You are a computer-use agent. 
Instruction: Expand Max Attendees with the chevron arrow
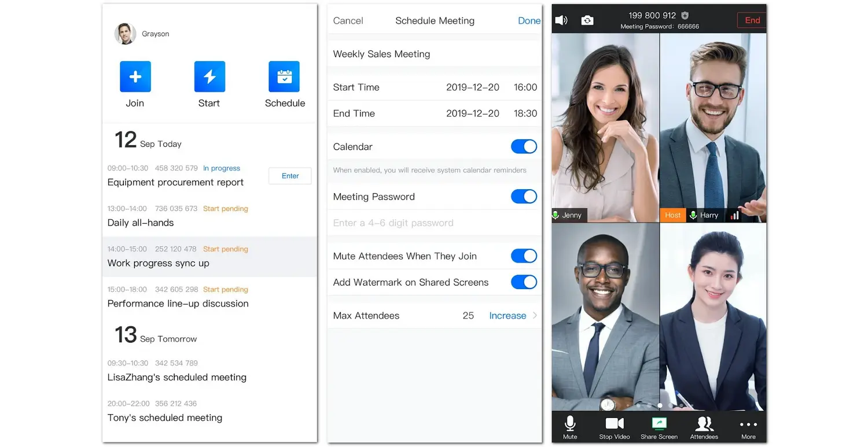tap(535, 316)
